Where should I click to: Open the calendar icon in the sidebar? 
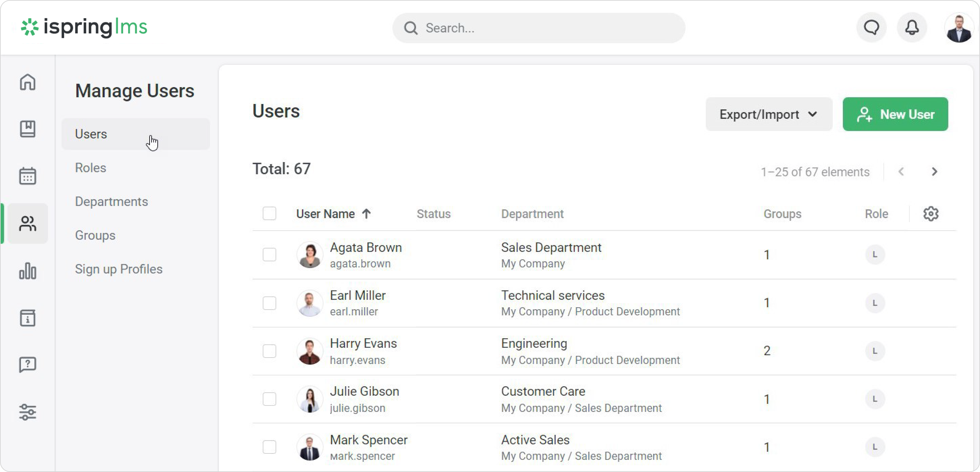[x=27, y=176]
